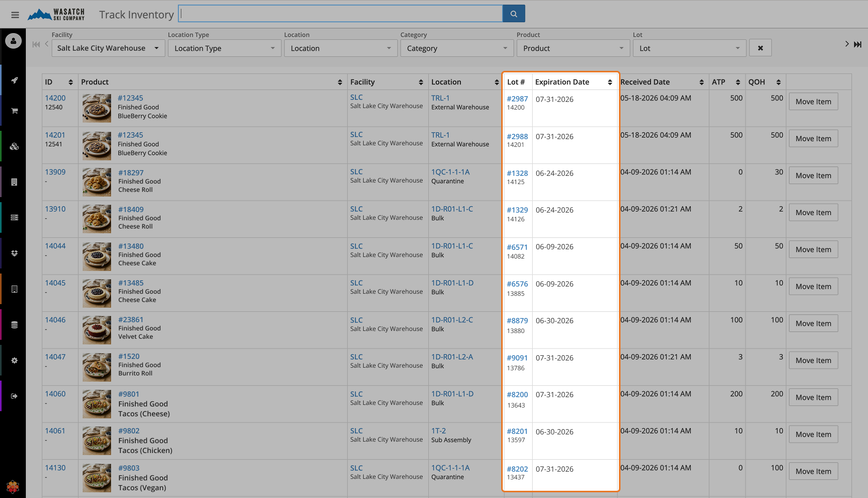Click the BlueBerry Cookie thumbnail for 14200
This screenshot has height=498, width=868.
[x=97, y=108]
